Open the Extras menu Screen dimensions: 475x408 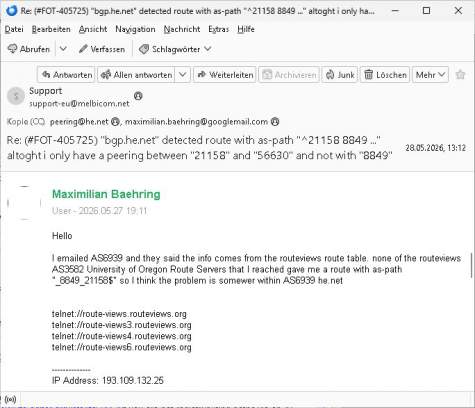pos(219,29)
